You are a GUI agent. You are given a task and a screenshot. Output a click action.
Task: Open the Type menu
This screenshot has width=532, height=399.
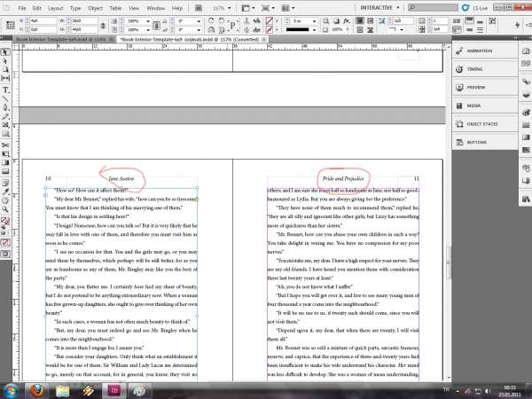pyautogui.click(x=75, y=8)
